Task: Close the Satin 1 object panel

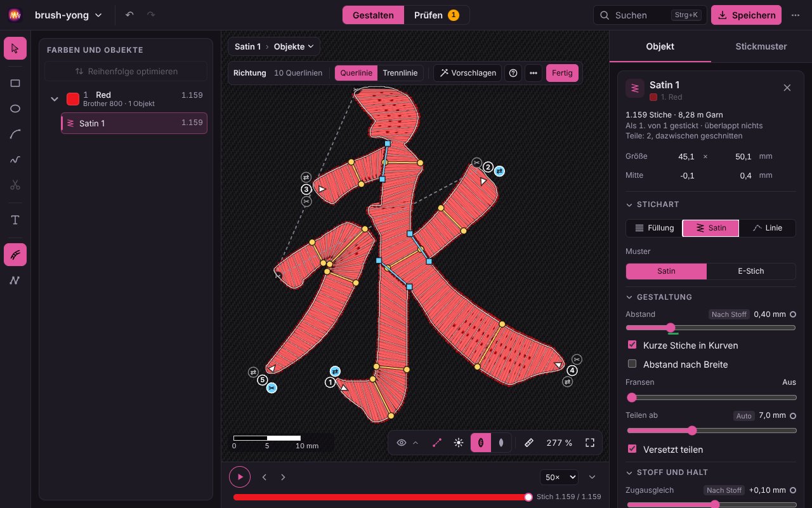Action: [787, 88]
